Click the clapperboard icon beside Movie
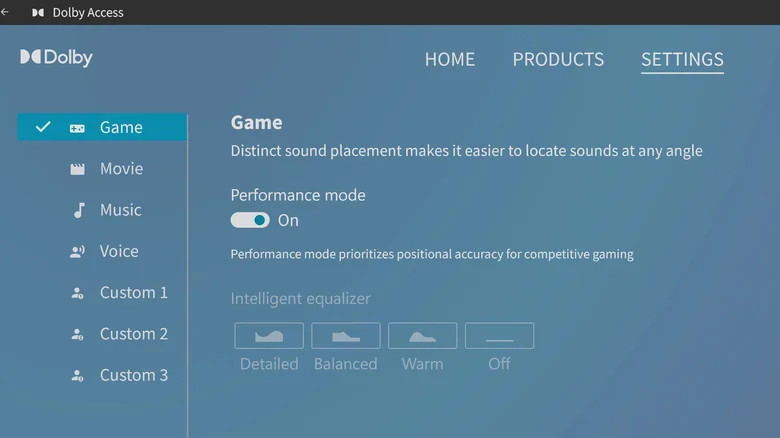The height and width of the screenshot is (438, 780). click(x=77, y=169)
